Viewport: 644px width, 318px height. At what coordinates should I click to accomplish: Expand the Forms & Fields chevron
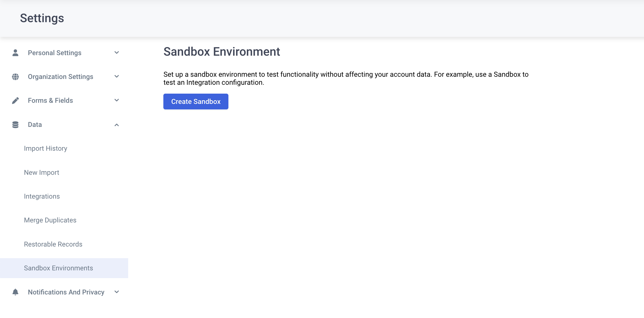coord(117,100)
